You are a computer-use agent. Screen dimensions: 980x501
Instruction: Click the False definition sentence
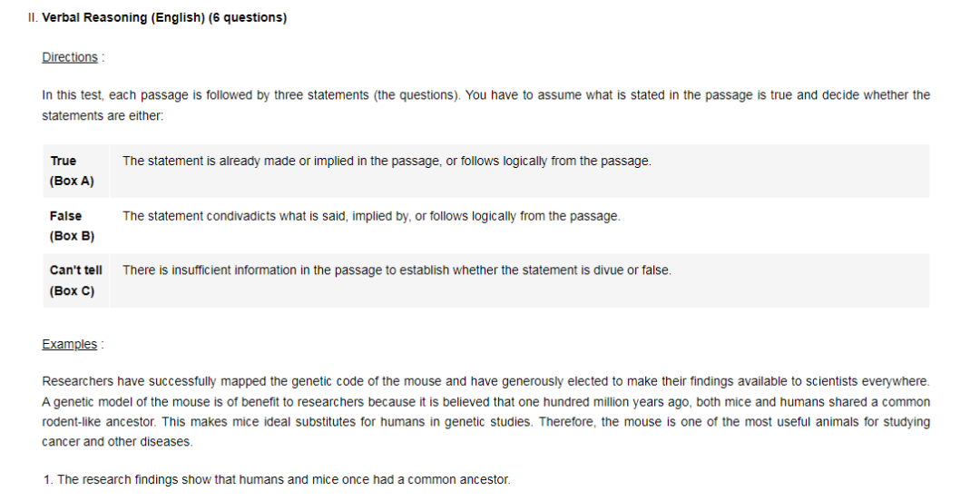(371, 216)
